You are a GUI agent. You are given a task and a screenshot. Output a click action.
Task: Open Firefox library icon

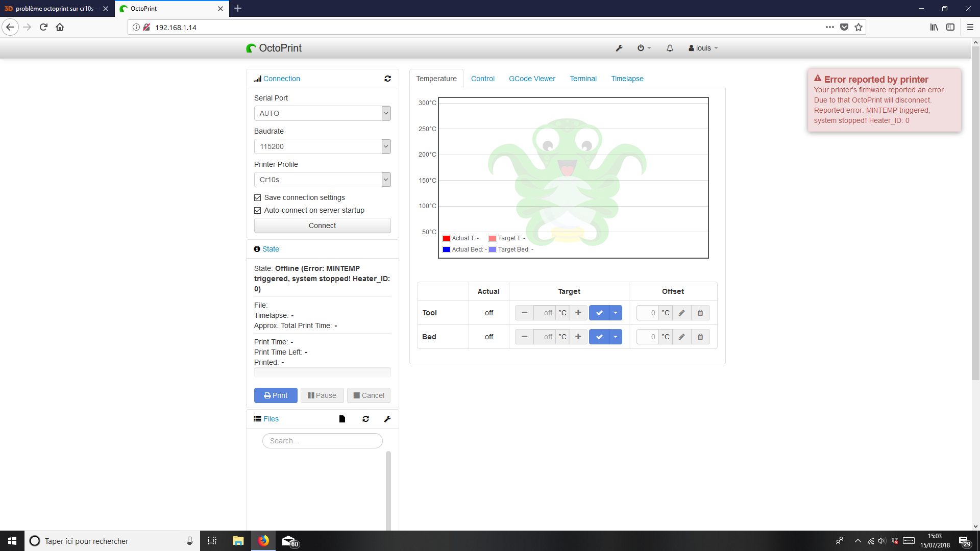[x=934, y=27]
